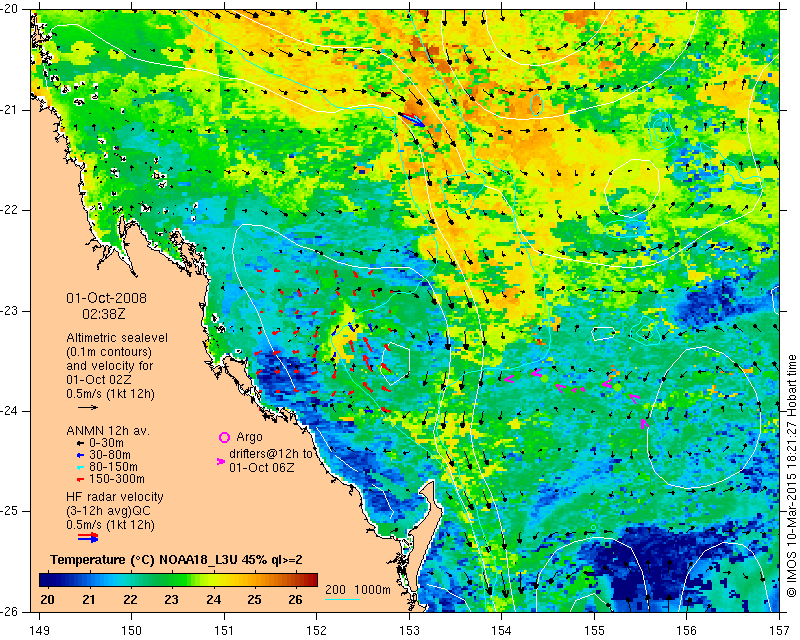Click the blue HF radar arrow on the map
Screen dimensions: 800x640
pos(414,120)
